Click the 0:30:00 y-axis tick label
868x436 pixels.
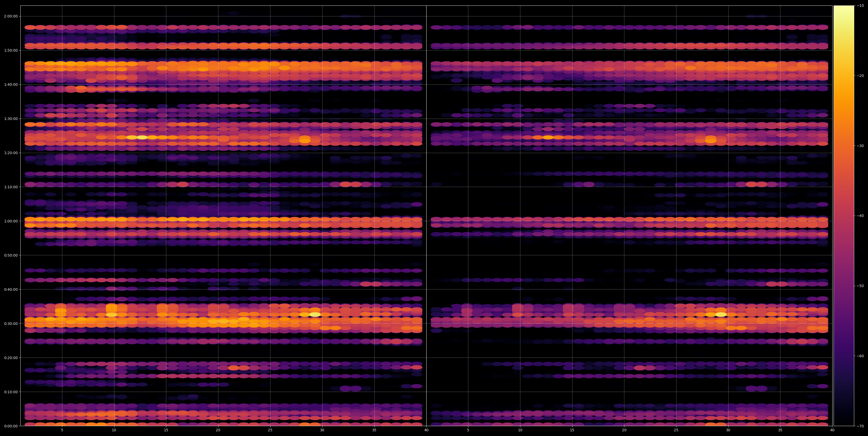(11, 324)
